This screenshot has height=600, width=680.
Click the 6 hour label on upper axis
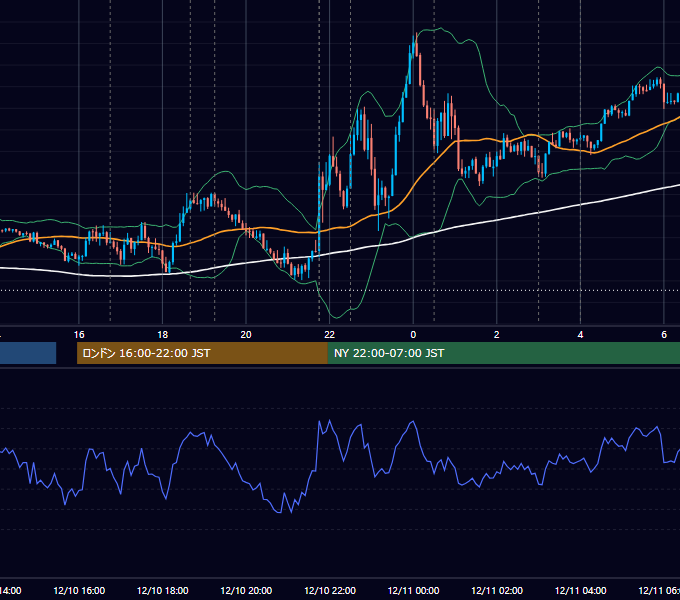tap(664, 335)
